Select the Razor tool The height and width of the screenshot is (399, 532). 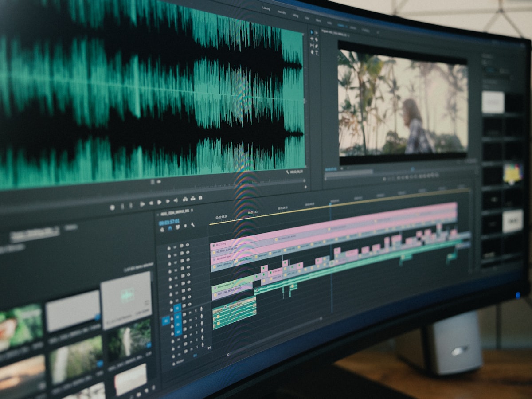[316, 39]
